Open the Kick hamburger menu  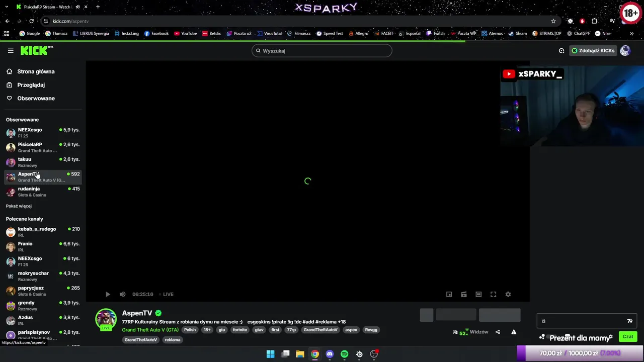(x=11, y=51)
